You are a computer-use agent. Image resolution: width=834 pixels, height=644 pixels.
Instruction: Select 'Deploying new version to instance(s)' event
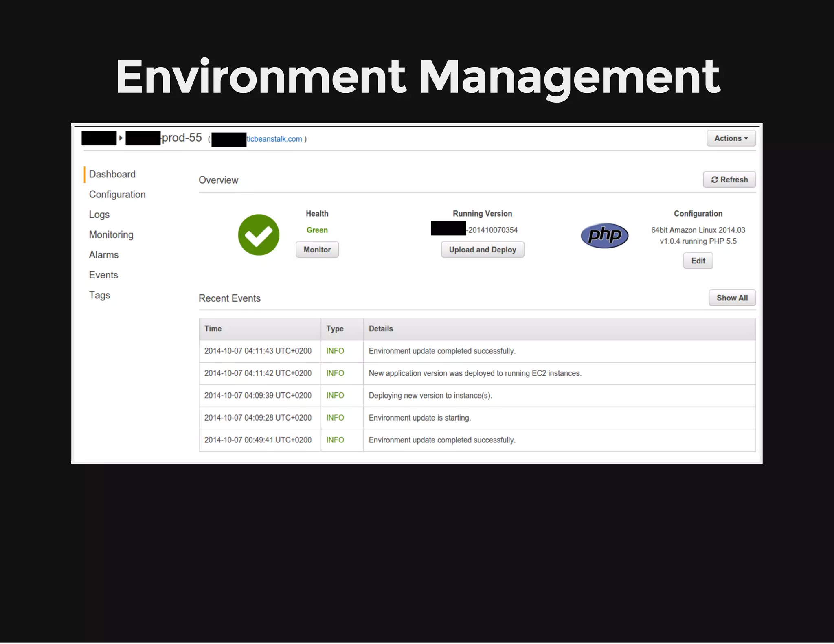coord(430,396)
